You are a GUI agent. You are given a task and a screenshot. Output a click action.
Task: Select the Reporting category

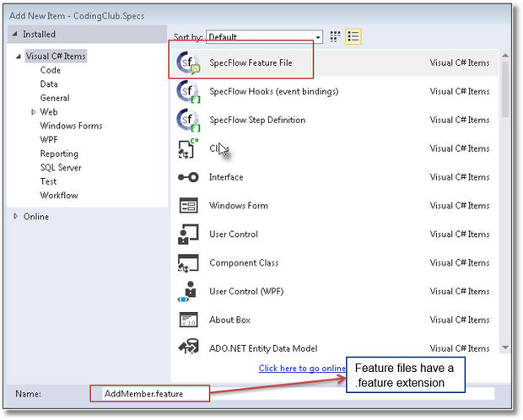59,153
